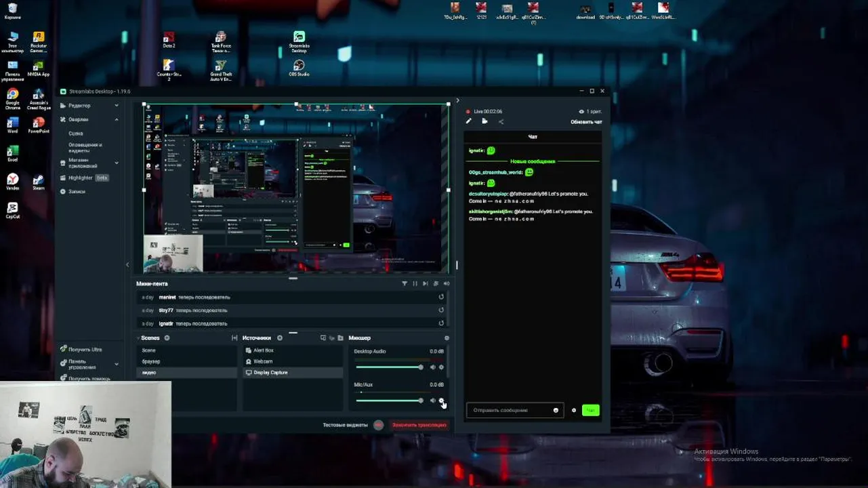Click the pencil edit stream info icon
The width and height of the screenshot is (868, 488).
point(468,121)
